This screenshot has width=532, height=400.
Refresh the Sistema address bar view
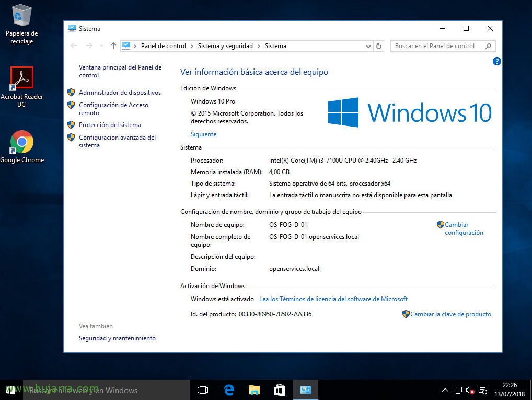(379, 46)
